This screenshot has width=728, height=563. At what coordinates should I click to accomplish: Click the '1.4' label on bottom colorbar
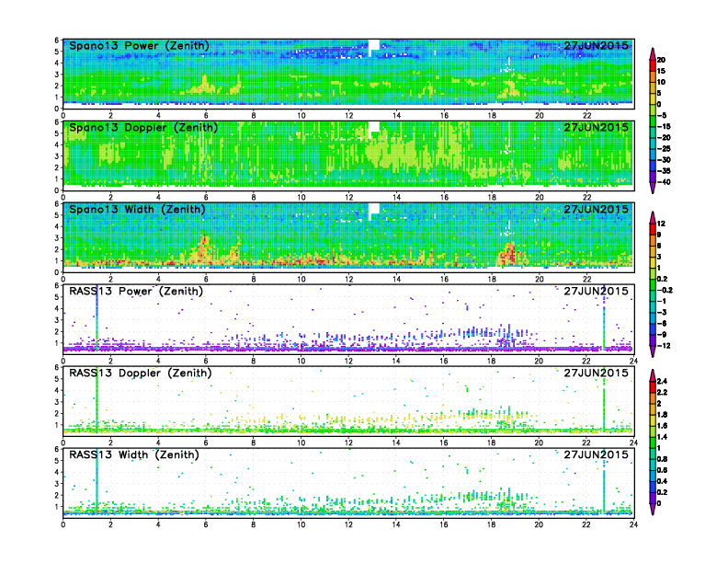click(663, 437)
